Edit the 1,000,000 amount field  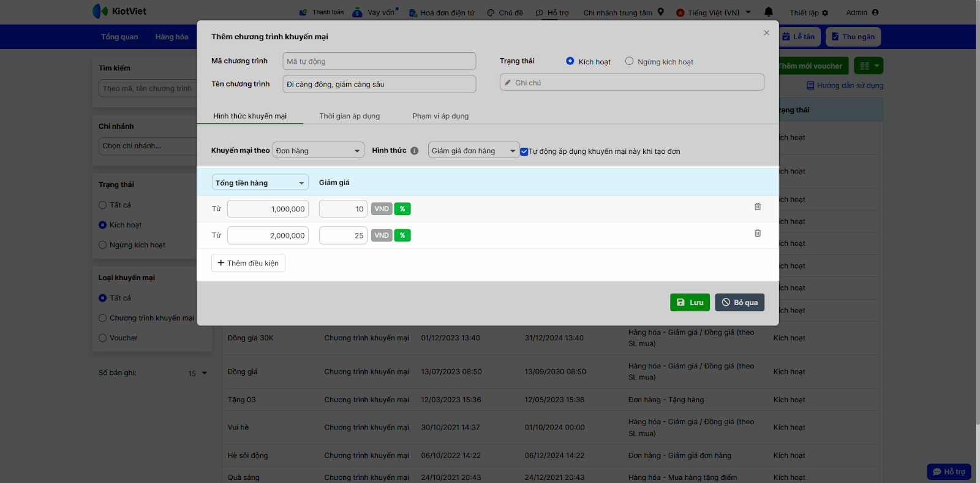click(268, 209)
